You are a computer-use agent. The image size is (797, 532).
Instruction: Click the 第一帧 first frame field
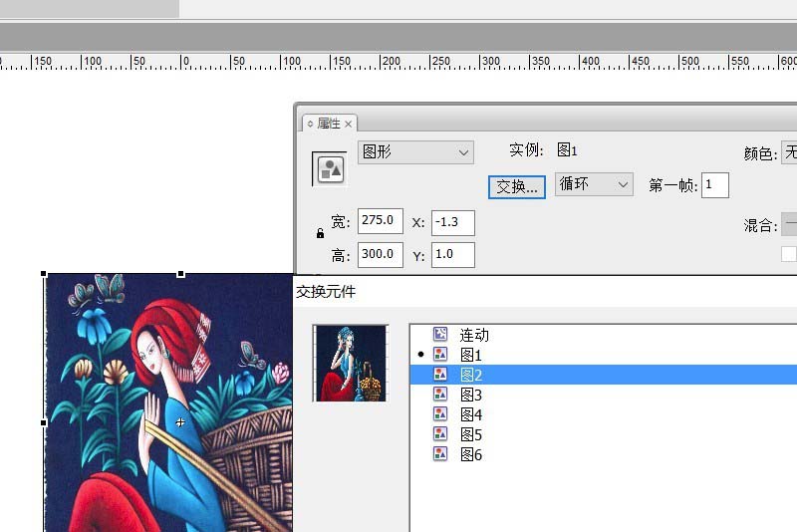[715, 185]
